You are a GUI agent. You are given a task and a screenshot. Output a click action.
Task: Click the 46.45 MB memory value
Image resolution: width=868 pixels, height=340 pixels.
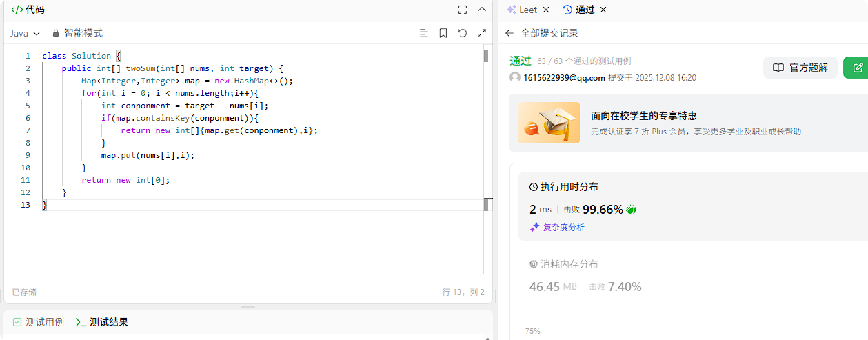point(553,286)
